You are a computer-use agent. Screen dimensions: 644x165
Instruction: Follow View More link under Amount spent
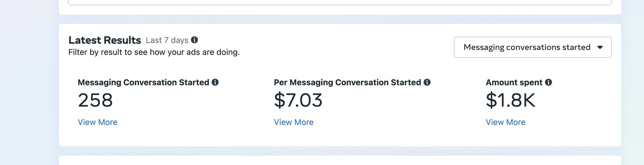[506, 122]
